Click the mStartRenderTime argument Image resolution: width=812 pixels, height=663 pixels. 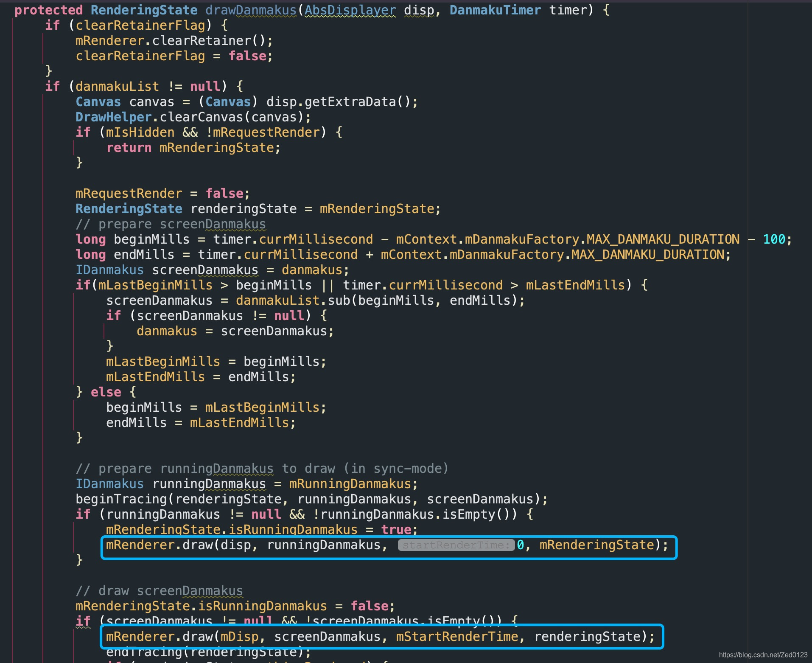tap(457, 637)
